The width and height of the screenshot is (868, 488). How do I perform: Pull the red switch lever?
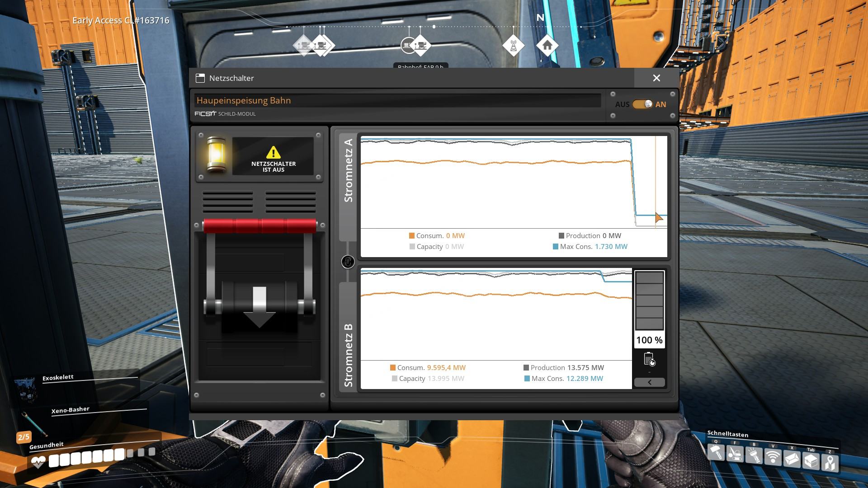tap(259, 225)
